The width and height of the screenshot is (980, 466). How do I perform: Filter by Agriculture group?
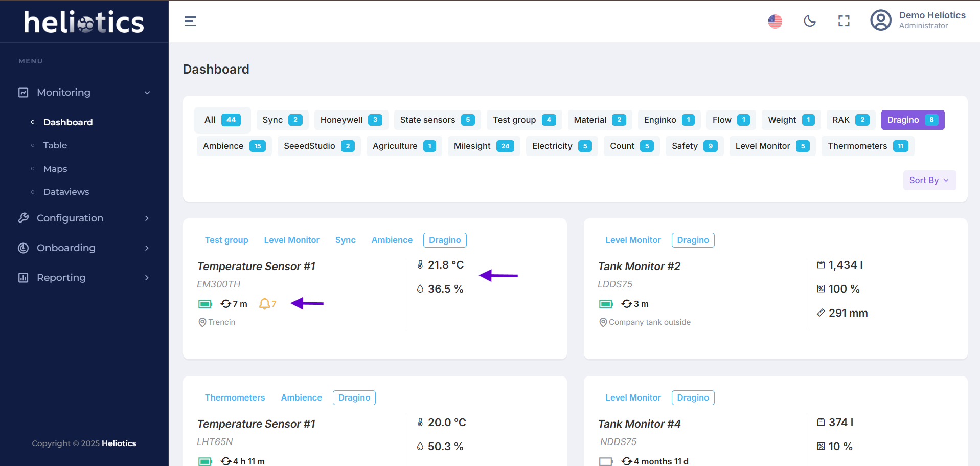tap(404, 146)
